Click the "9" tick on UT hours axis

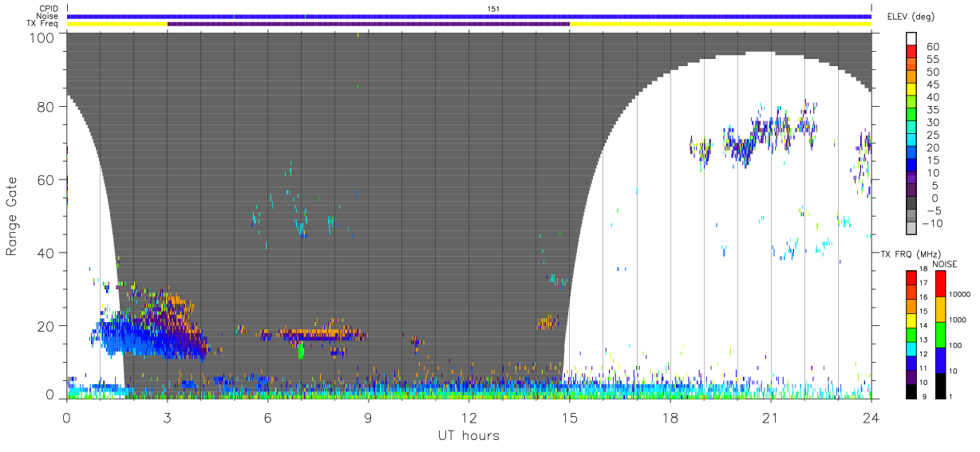[x=368, y=417]
